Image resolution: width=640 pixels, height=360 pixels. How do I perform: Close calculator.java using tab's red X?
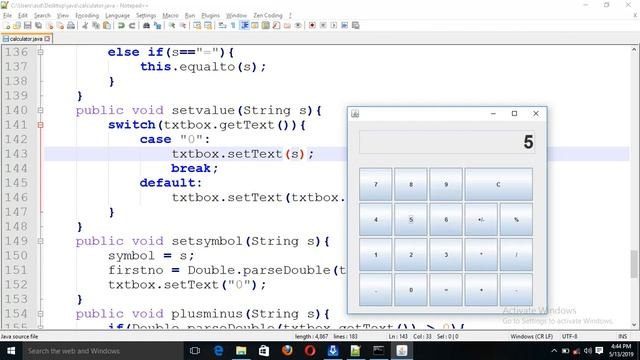(47, 39)
